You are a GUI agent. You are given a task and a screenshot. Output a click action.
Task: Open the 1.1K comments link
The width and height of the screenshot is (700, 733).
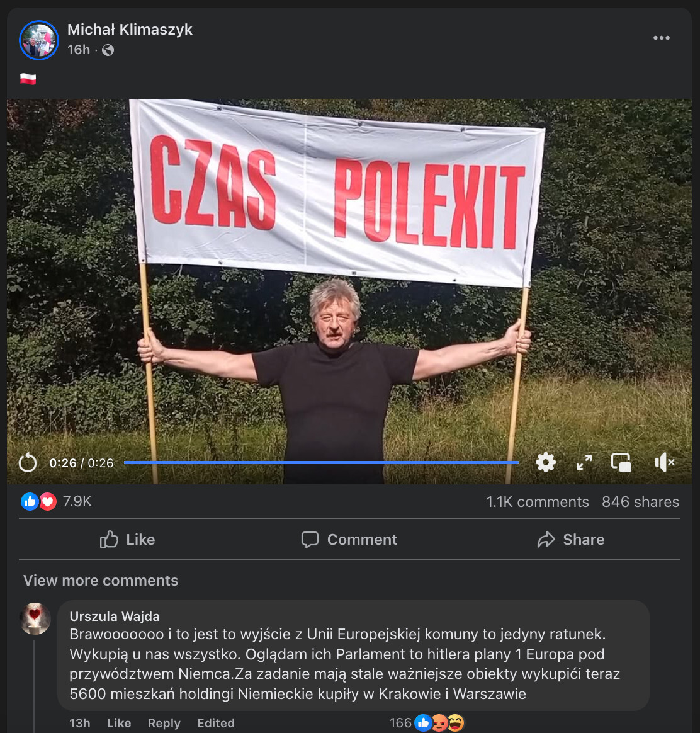538,502
